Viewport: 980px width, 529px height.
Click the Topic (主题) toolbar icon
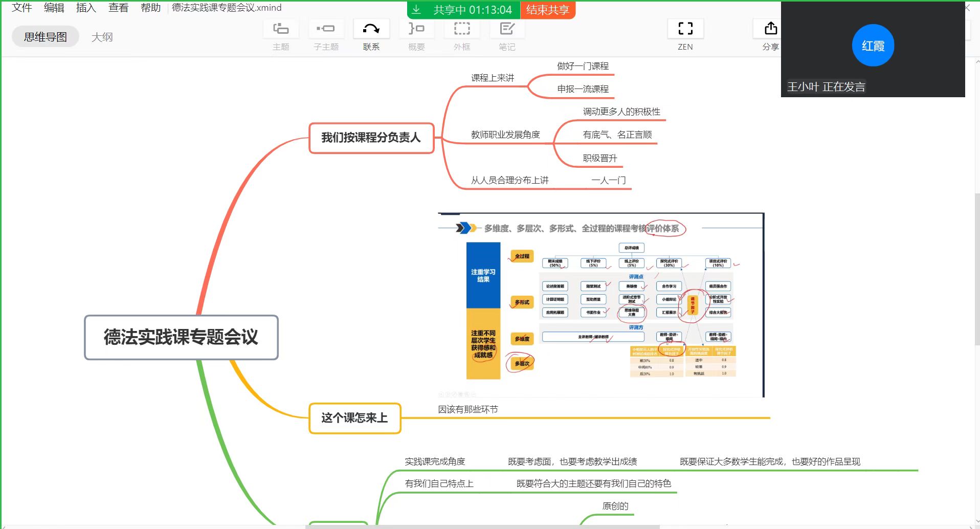point(281,29)
